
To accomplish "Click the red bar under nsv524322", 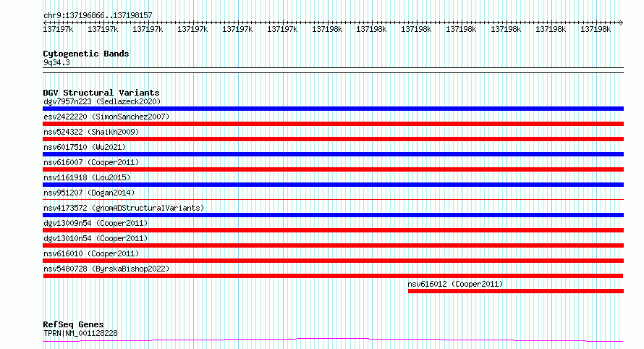I will (x=333, y=139).
